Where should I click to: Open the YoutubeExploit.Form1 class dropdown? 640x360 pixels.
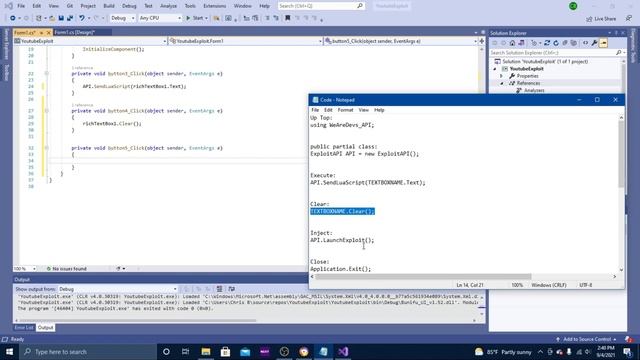point(246,41)
